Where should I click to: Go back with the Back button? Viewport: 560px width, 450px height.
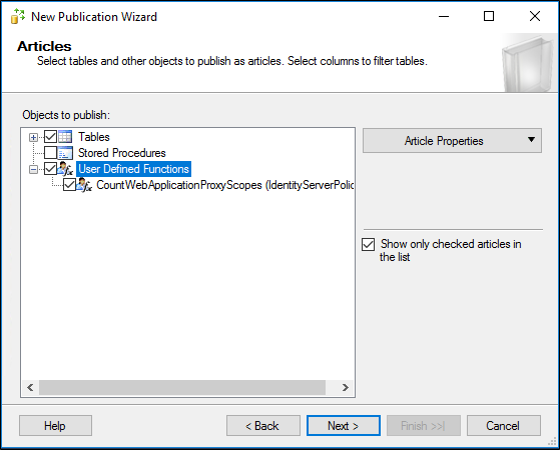tap(263, 425)
